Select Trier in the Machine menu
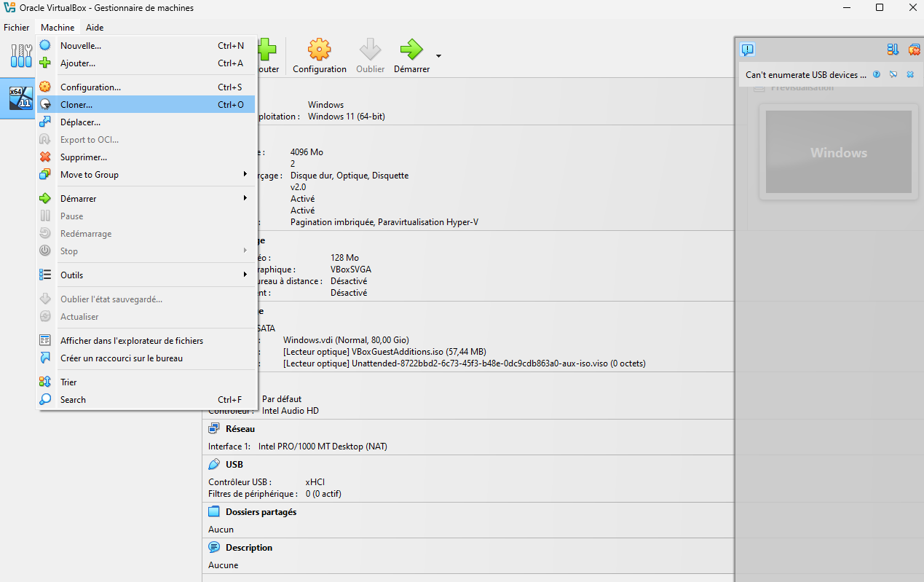Viewport: 924px width, 582px height. pyautogui.click(x=146, y=382)
